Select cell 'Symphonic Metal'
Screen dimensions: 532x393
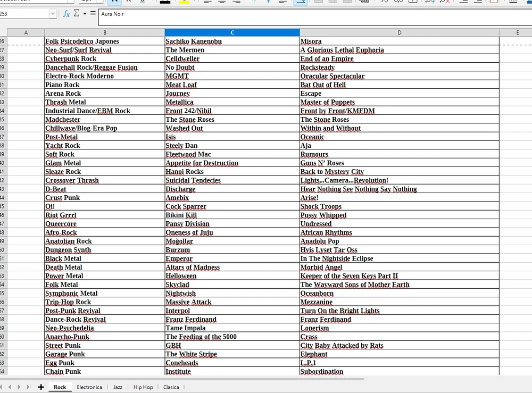104,294
